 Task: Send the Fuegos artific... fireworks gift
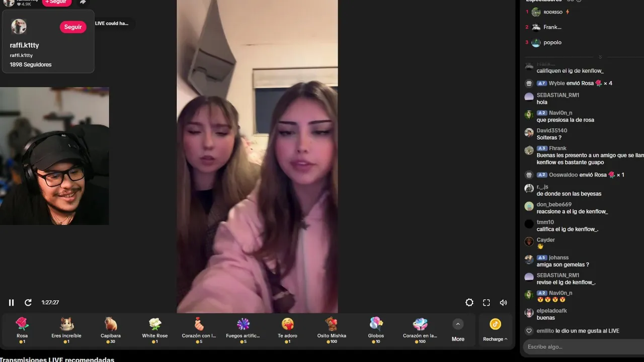(243, 330)
